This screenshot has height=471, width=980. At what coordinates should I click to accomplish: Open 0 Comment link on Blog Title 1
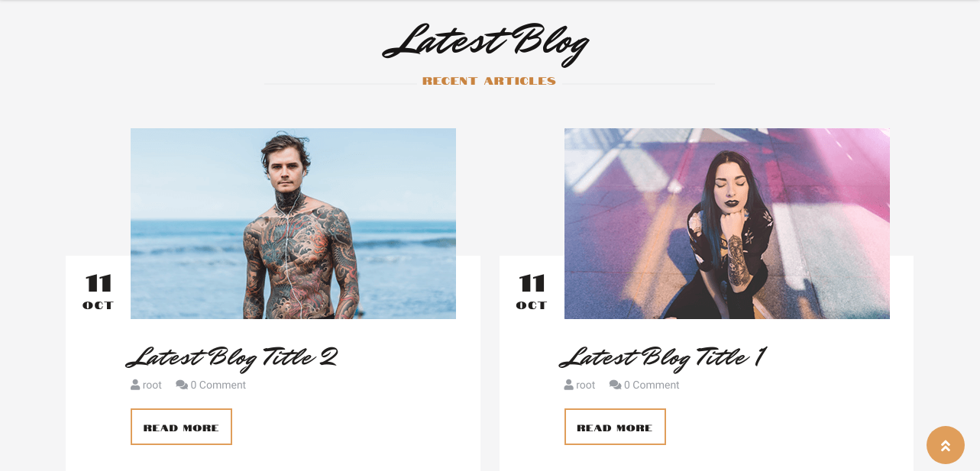tap(652, 386)
